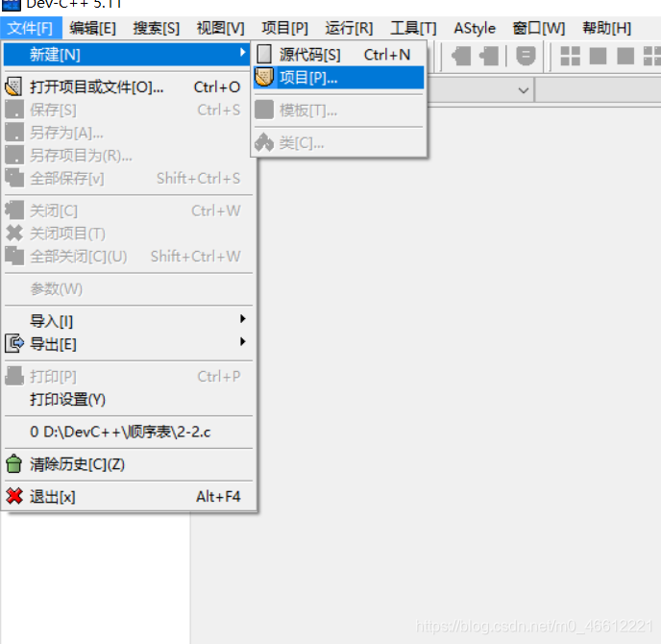Open the 项目[P] menu in the menu bar

point(284,28)
